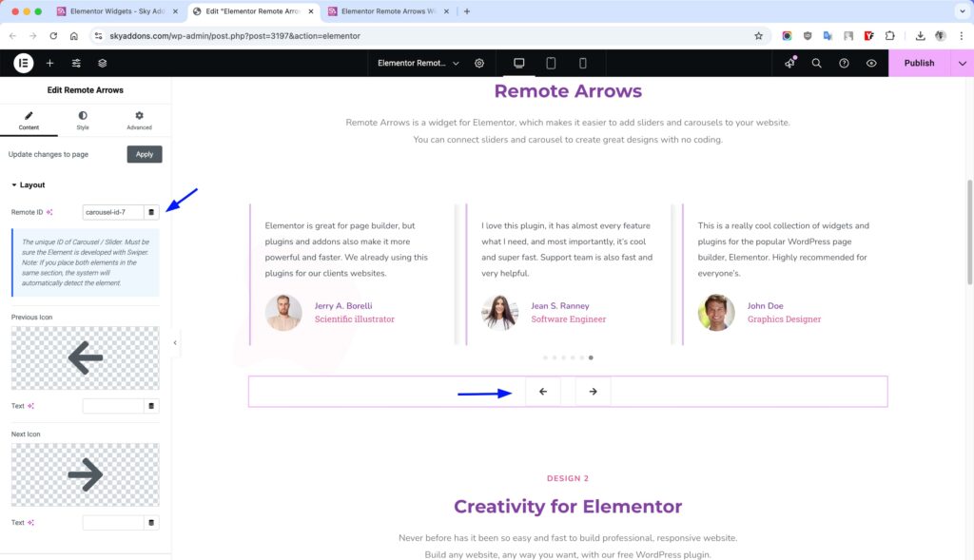The height and width of the screenshot is (560, 974).
Task: Click Jean S. Ranney's avatar
Action: (x=499, y=312)
